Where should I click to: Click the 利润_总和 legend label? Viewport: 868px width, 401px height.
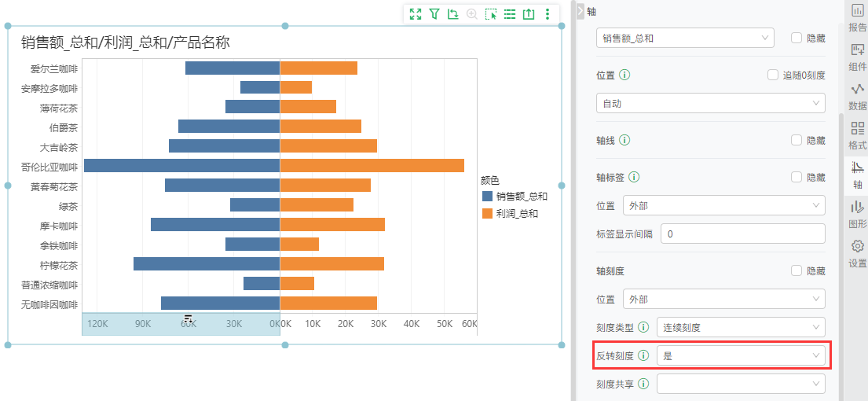517,214
